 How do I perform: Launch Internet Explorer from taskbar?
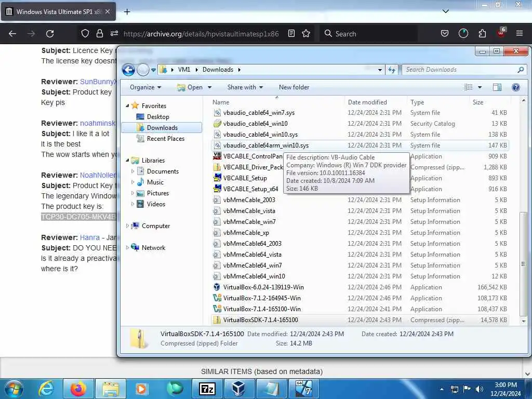tap(46, 389)
